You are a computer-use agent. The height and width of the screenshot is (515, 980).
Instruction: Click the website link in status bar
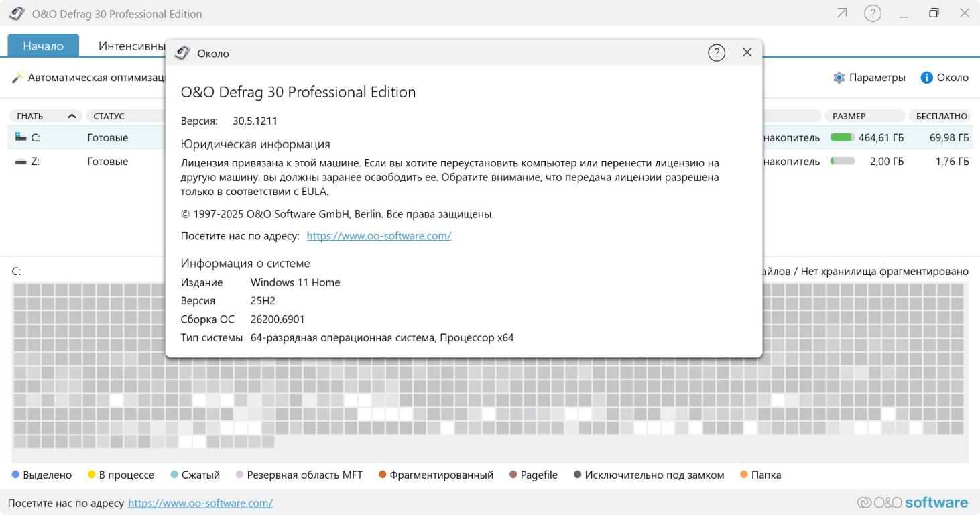pyautogui.click(x=200, y=503)
